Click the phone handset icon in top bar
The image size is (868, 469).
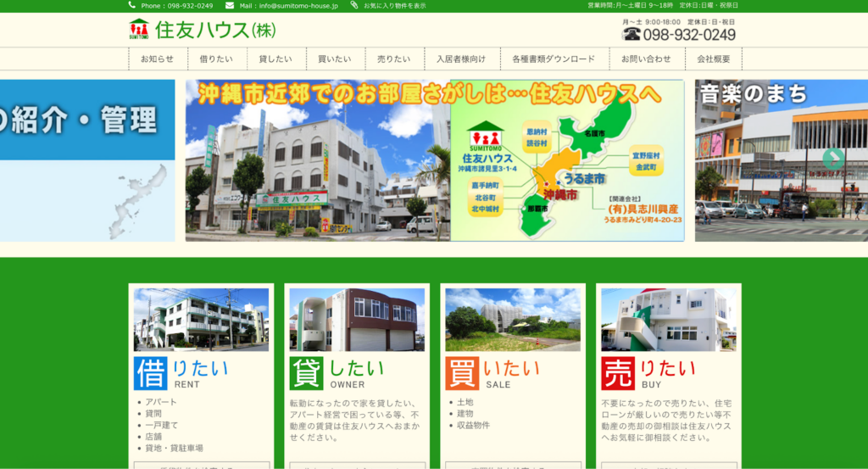coord(131,5)
